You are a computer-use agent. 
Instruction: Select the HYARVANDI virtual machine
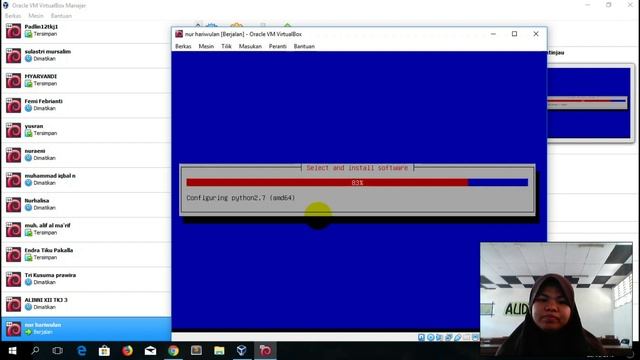click(x=86, y=80)
